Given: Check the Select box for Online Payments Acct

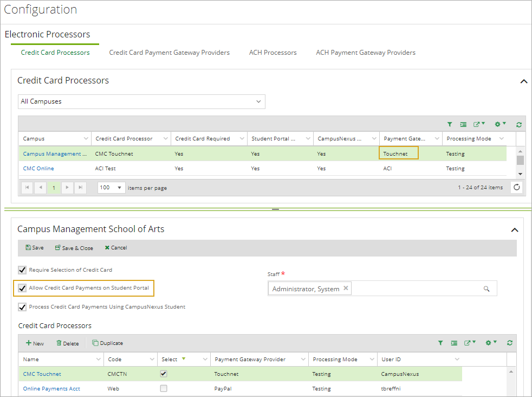Looking at the screenshot, I should (x=164, y=388).
